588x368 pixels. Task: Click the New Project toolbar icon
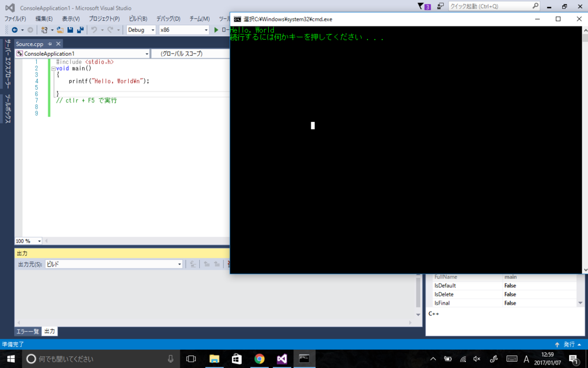click(x=45, y=30)
